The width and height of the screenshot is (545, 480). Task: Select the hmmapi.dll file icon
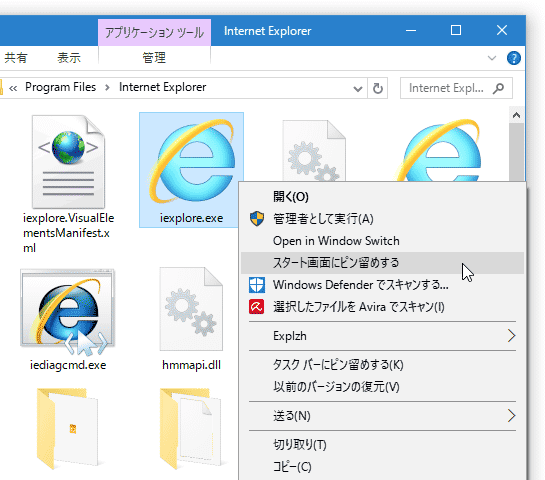point(191,309)
